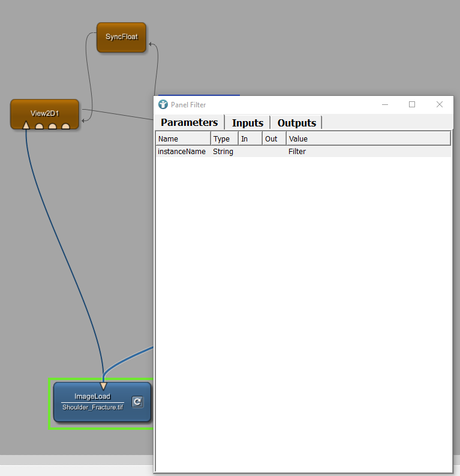Show the Outputs tab
The height and width of the screenshot is (476, 460).
[296, 122]
